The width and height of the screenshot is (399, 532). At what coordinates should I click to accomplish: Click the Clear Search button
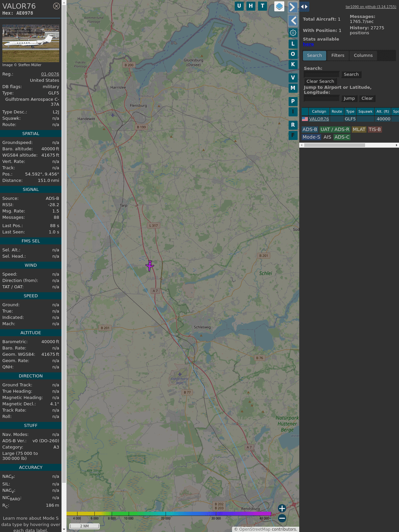(320, 81)
